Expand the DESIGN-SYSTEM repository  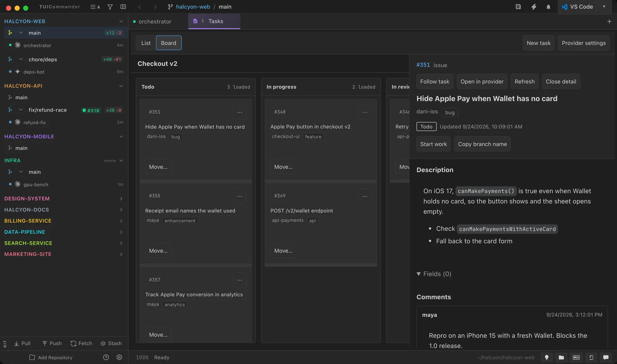[121, 199]
